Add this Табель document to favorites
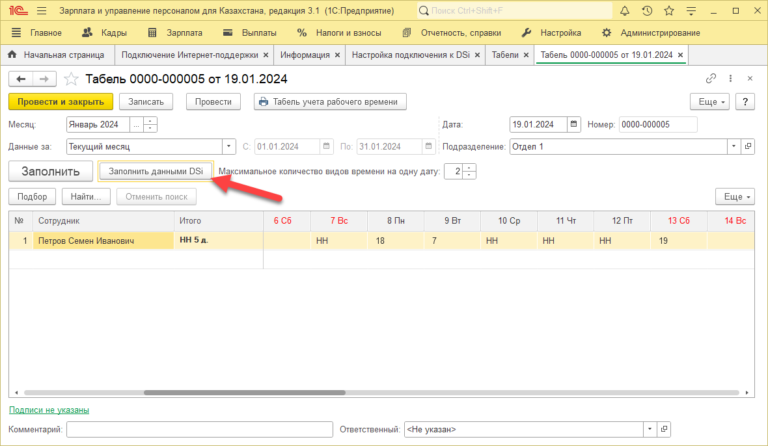This screenshot has width=768, height=446. click(71, 78)
